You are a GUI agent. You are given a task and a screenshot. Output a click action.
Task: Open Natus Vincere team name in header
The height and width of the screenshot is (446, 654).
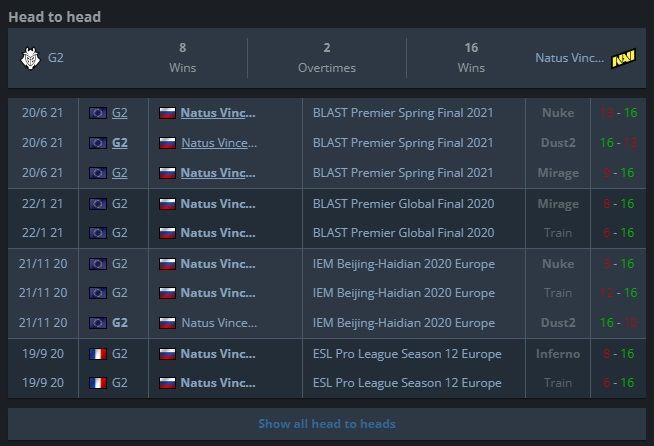tap(569, 59)
